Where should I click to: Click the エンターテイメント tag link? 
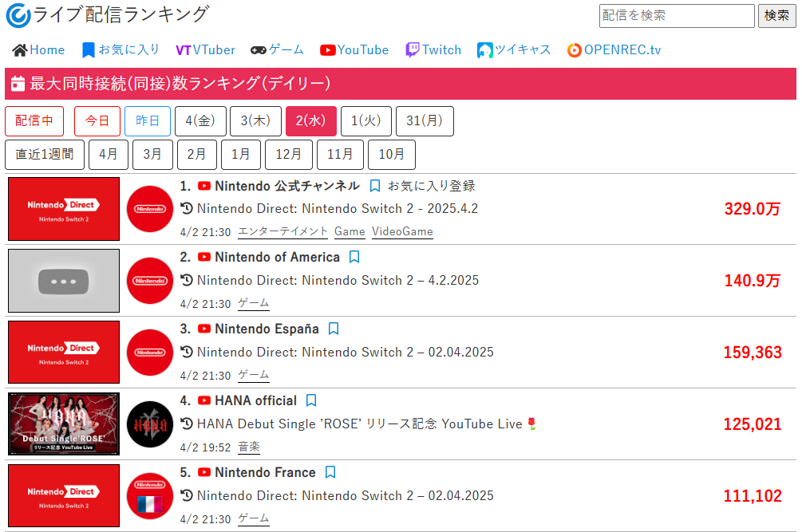pos(282,231)
